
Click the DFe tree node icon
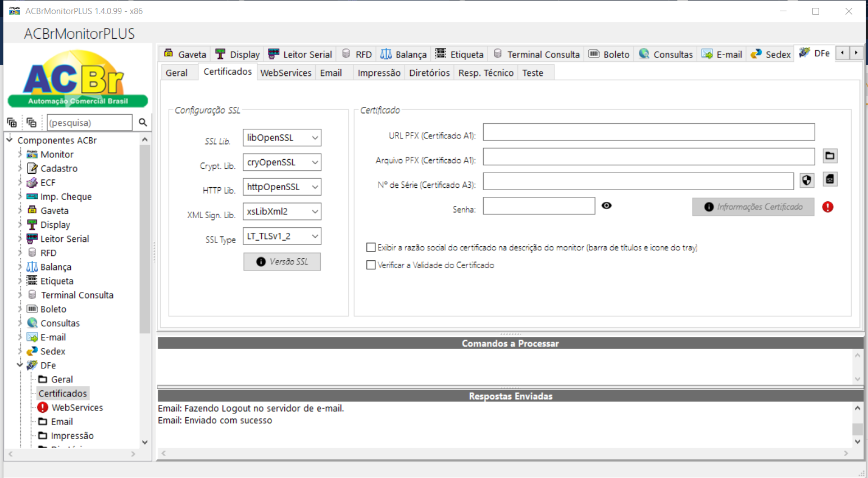[x=32, y=365]
